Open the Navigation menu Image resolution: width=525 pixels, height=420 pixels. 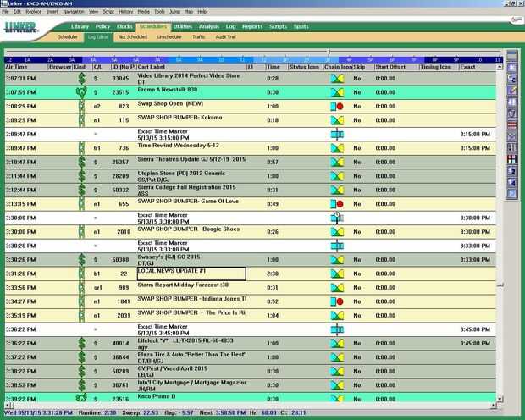click(74, 12)
